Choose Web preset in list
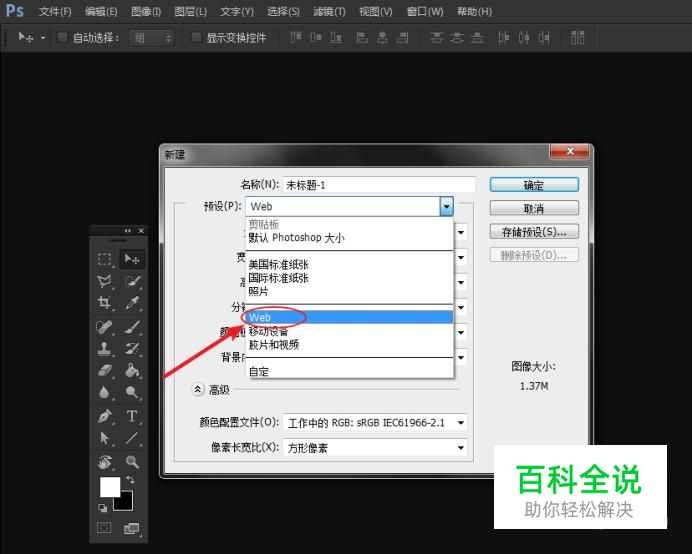Screen dimensions: 692x554 coord(349,317)
